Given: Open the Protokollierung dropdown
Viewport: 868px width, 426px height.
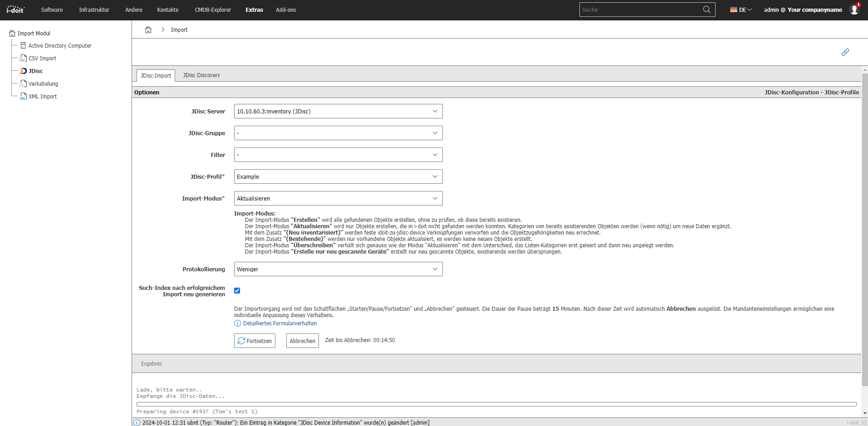Looking at the screenshot, I should 338,269.
